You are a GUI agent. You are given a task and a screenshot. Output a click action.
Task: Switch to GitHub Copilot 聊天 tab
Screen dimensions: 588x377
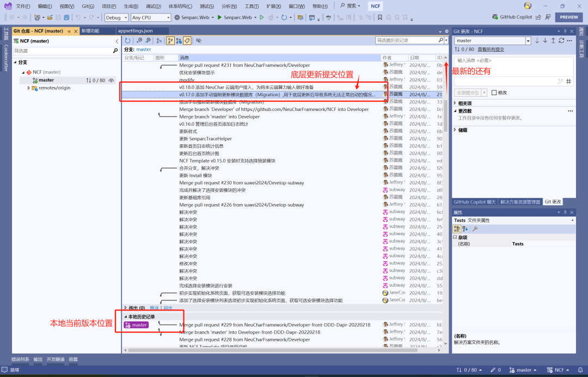pyautogui.click(x=474, y=202)
